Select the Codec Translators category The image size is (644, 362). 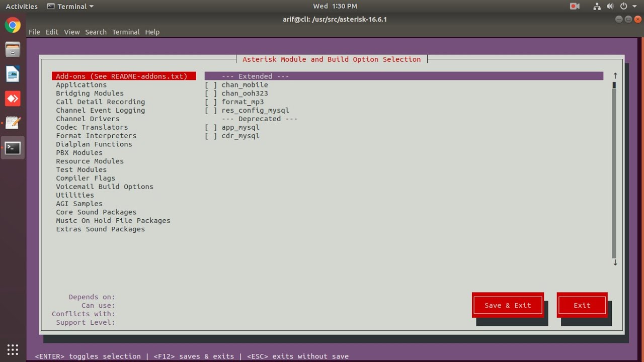point(92,128)
